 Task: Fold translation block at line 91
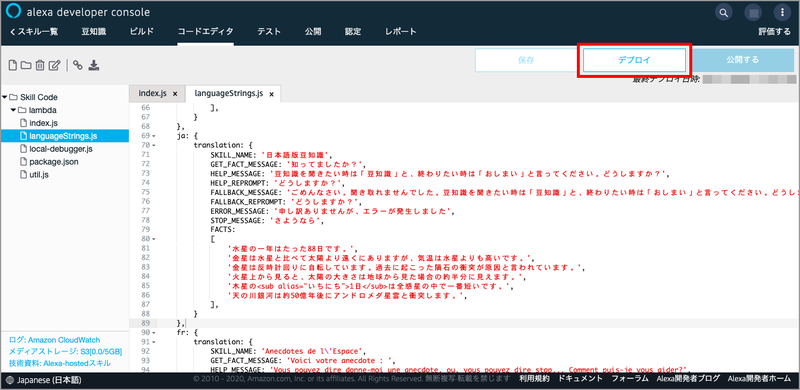pos(153,342)
